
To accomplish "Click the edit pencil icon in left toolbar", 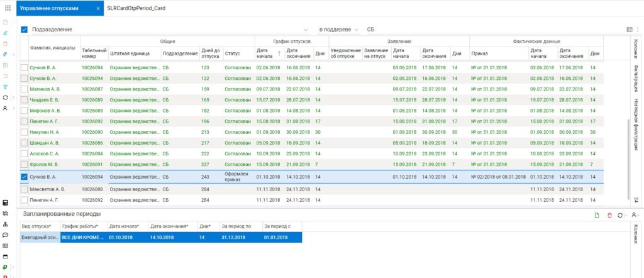I will pyautogui.click(x=5, y=33).
